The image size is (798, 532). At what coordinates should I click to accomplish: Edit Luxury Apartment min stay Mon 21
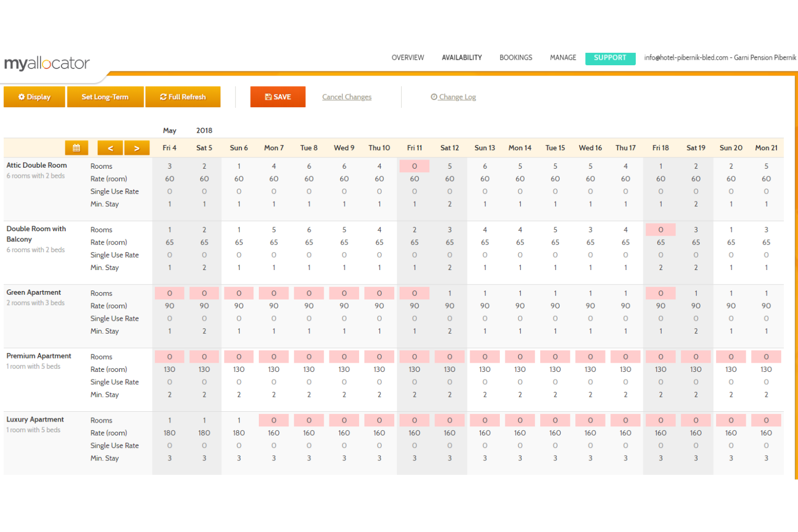pos(766,459)
